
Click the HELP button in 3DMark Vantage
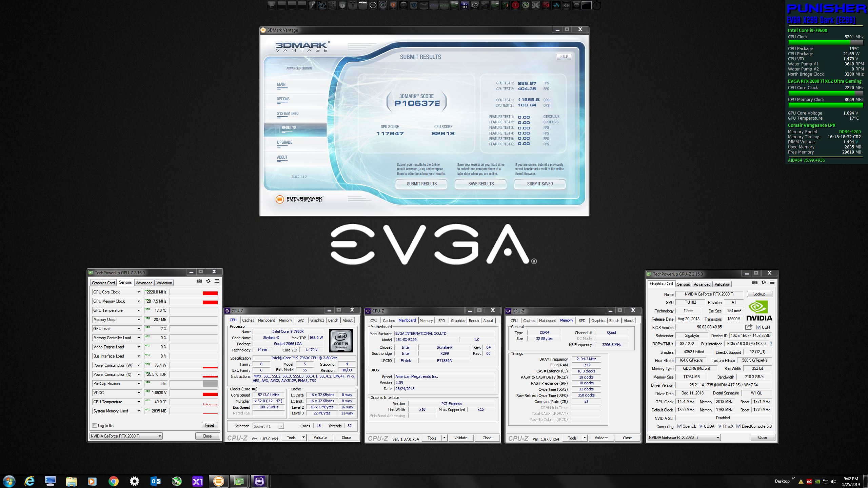tap(564, 57)
